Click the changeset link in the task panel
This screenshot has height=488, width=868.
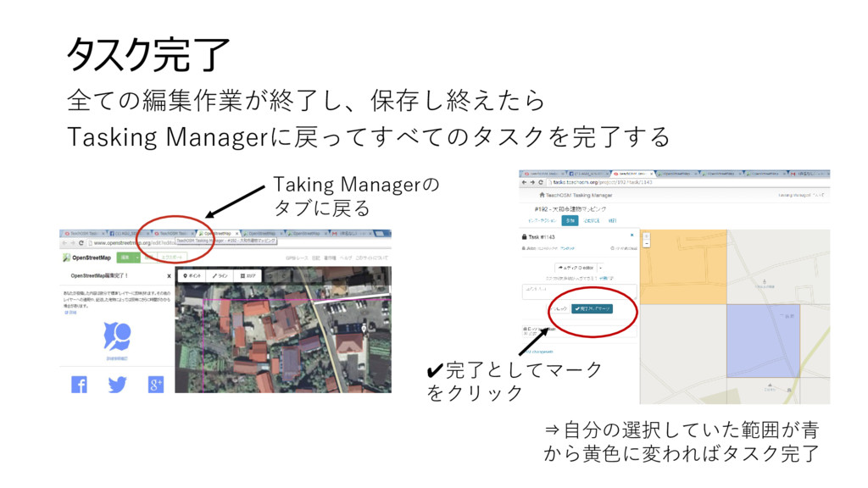pyautogui.click(x=538, y=352)
